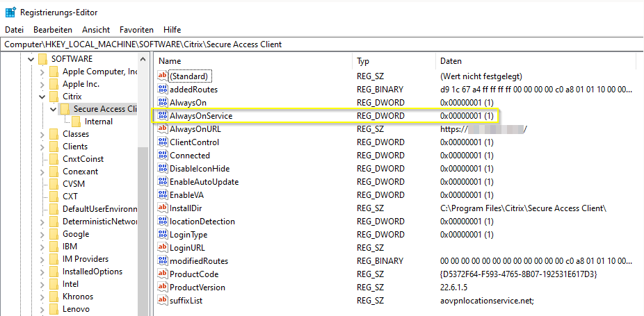Select the ProductCode GUID data text

pos(518,274)
